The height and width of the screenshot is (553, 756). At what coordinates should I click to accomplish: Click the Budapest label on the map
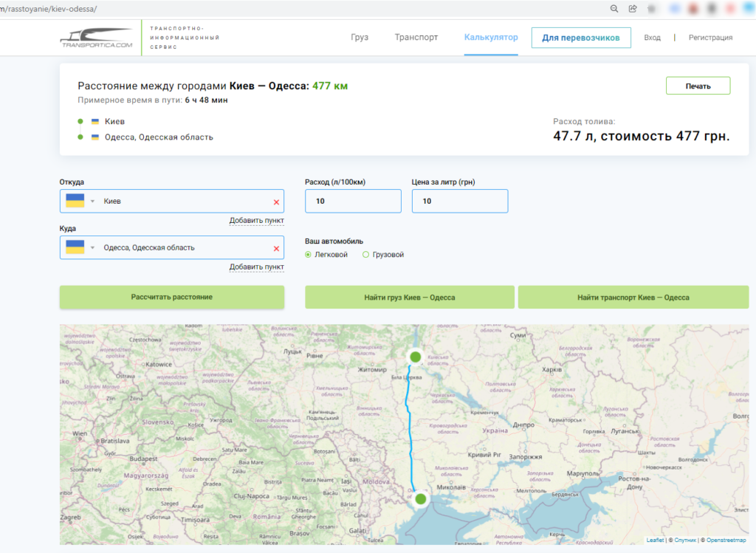click(x=143, y=459)
